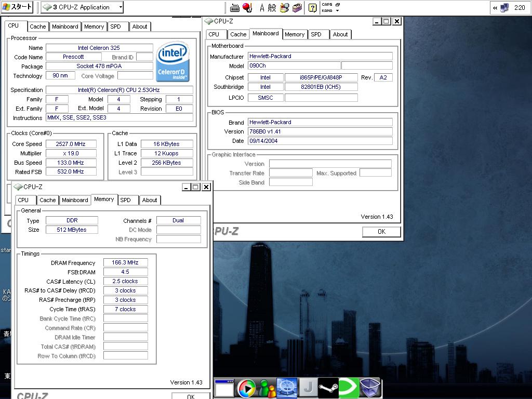Click the DRAM Frequency value 166.3 MHz
Image resolution: width=532 pixels, height=399 pixels.
point(125,262)
